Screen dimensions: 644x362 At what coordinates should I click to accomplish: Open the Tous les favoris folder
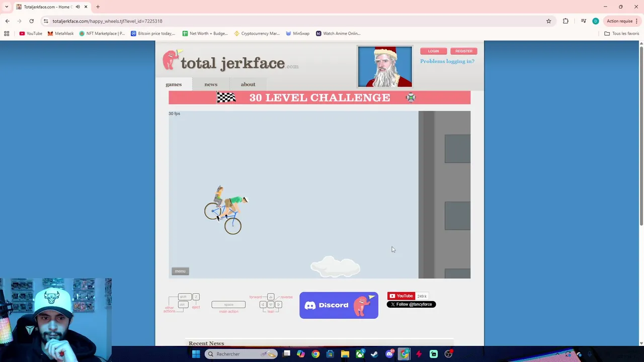(621, 33)
